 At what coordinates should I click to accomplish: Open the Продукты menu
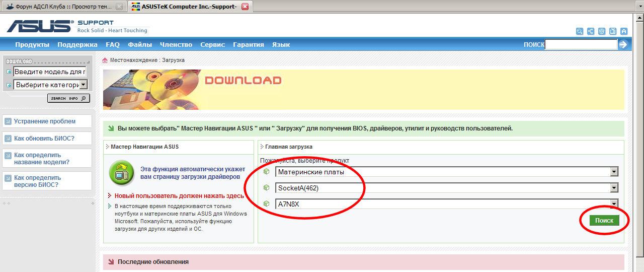pos(32,44)
